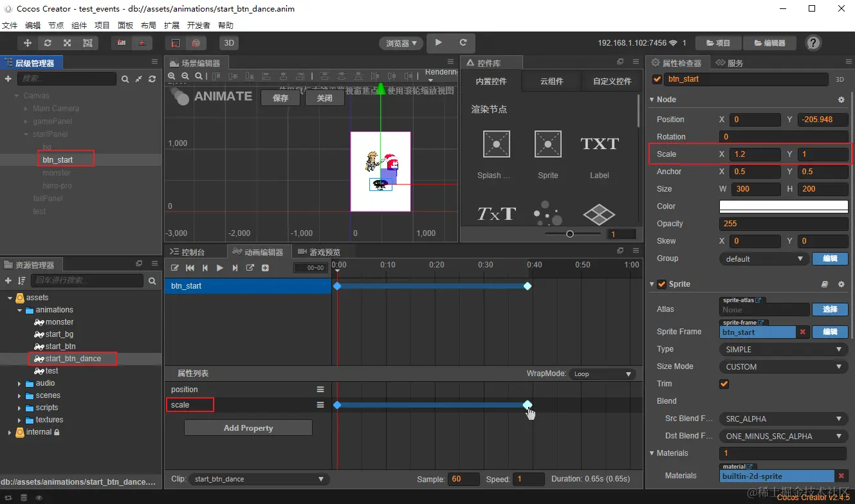
Task: Open the Color white swatch
Action: coord(784,206)
